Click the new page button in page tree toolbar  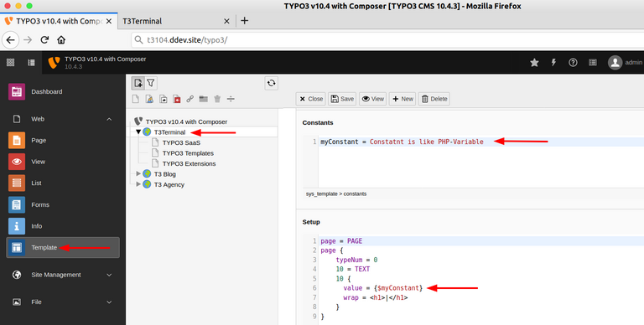coord(138,83)
